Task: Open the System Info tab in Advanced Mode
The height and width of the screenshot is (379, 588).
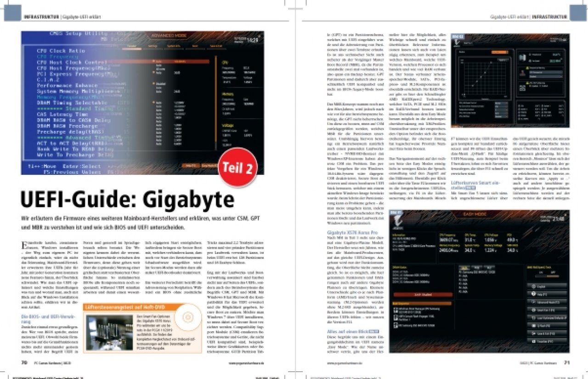Action: (x=174, y=46)
